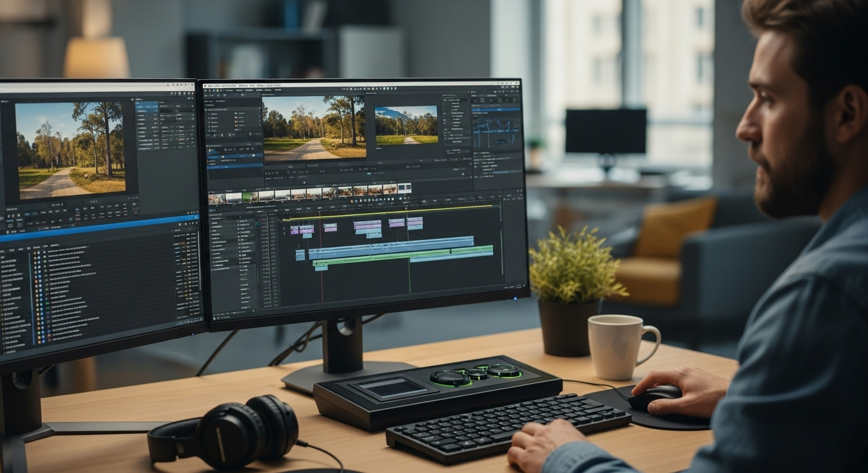Click the large forest path preview on right monitor

(314, 128)
